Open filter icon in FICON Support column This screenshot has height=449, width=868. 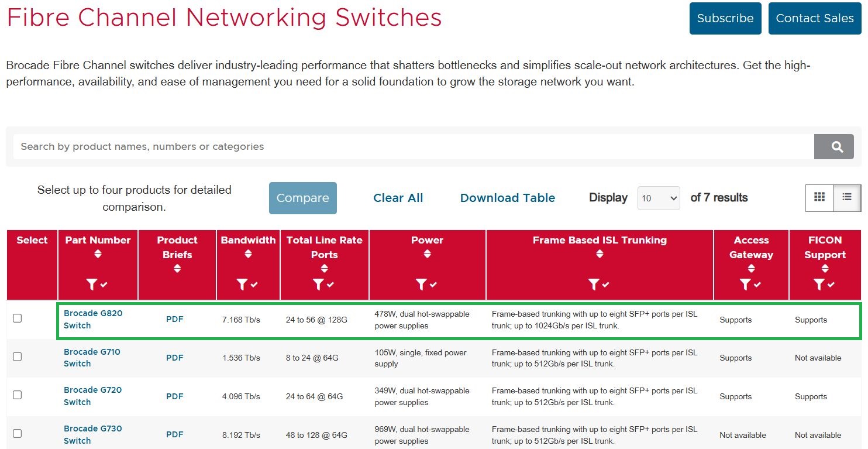point(819,285)
